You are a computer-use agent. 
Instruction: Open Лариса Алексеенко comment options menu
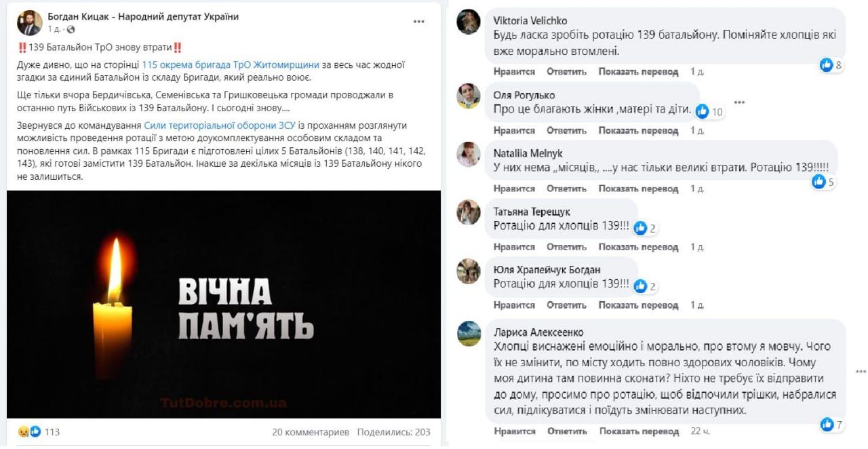pyautogui.click(x=861, y=372)
